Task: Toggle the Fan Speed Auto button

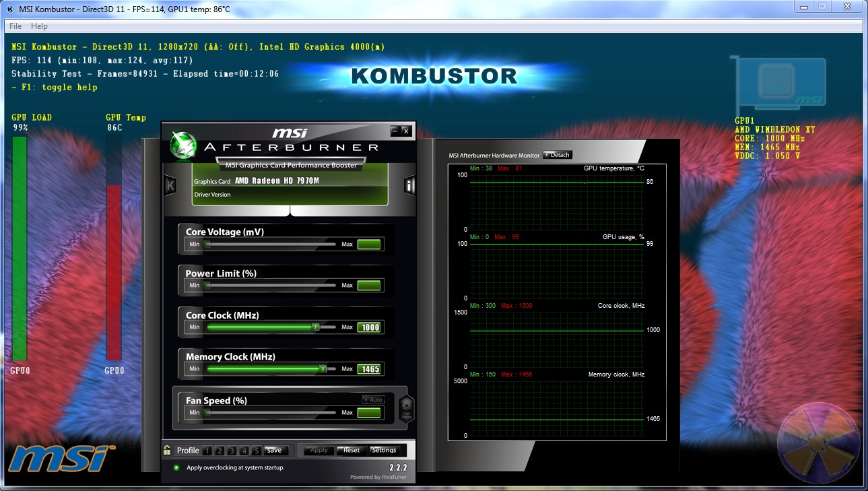Action: tap(372, 400)
